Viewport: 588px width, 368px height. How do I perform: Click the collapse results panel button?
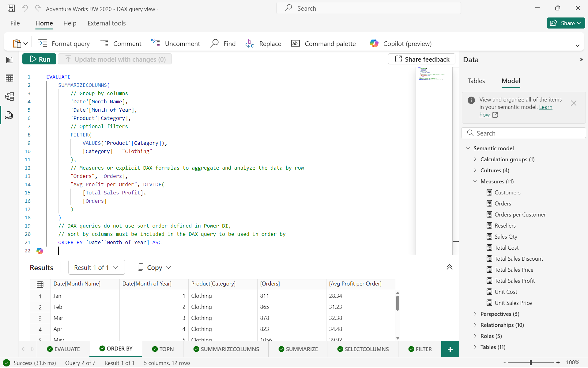coord(450,267)
